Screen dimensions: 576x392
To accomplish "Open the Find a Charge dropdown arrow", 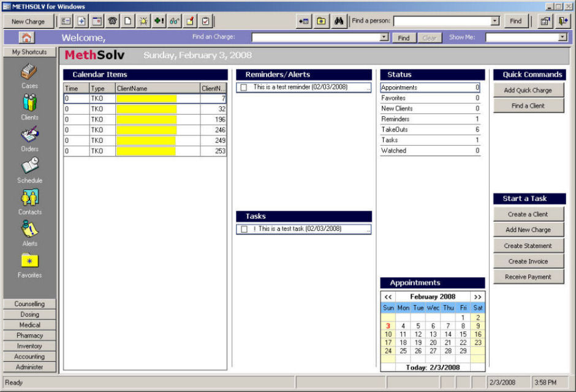I will (384, 37).
